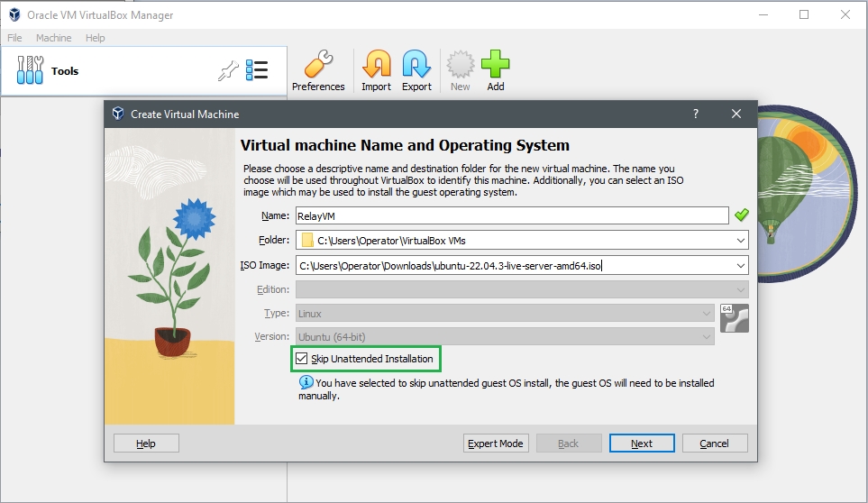
Task: Cancel the Create Virtual Machine dialog
Action: pyautogui.click(x=714, y=444)
